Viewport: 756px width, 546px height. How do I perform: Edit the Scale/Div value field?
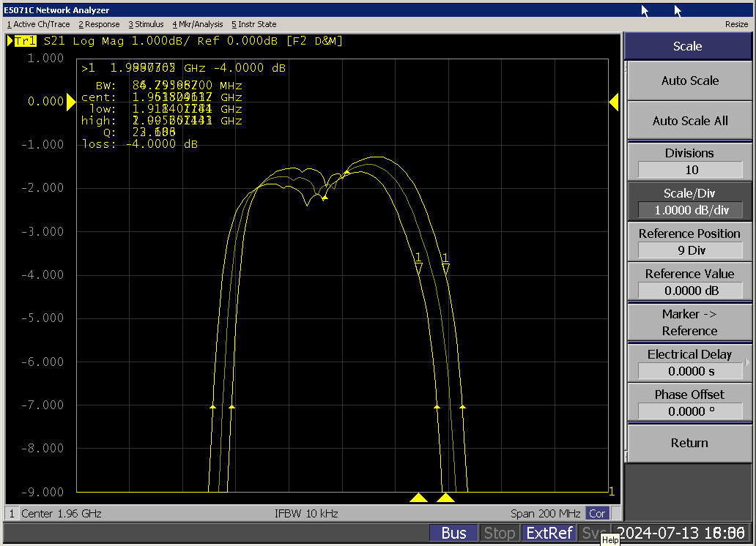point(690,210)
